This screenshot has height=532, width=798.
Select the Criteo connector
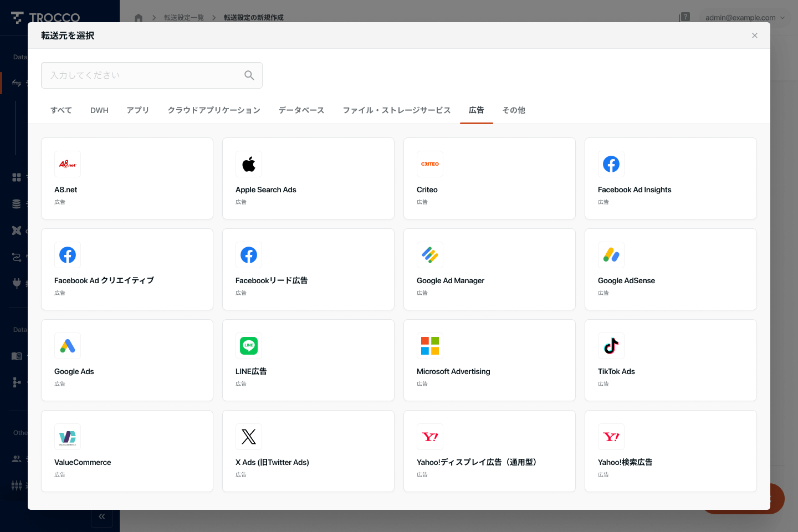point(489,178)
